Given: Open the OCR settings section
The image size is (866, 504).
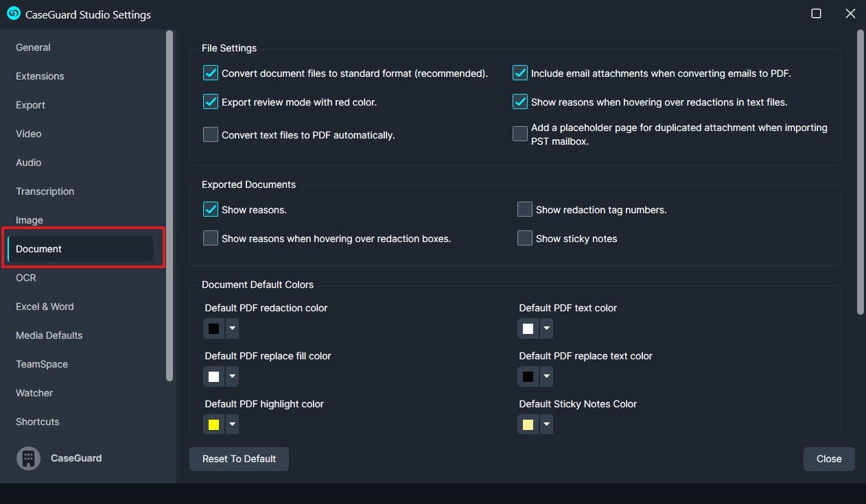Looking at the screenshot, I should click(26, 278).
